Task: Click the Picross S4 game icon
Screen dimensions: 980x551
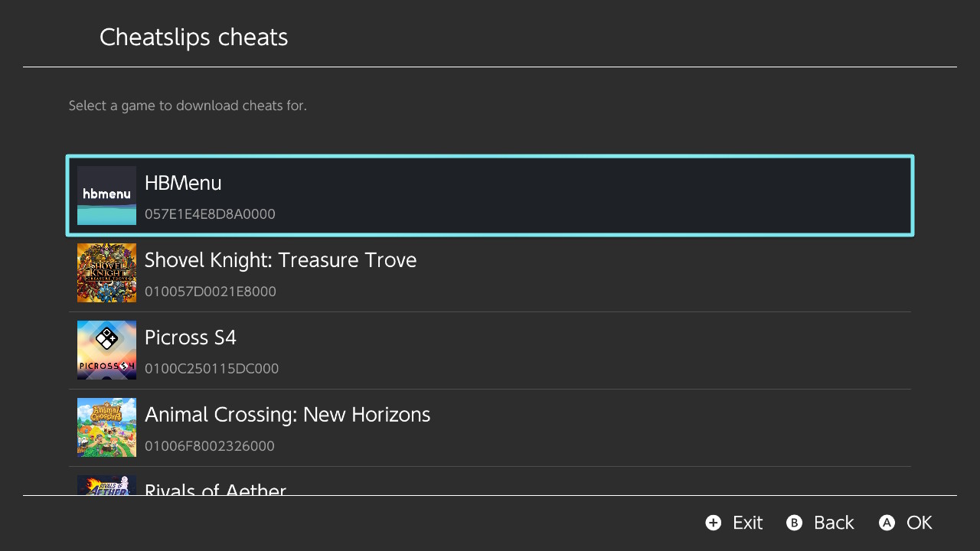Action: click(x=106, y=350)
